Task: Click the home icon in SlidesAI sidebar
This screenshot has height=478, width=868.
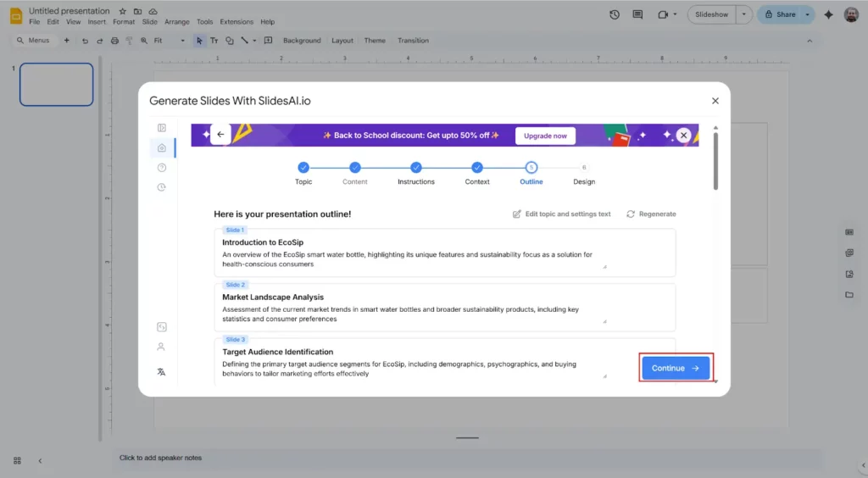Action: point(162,147)
